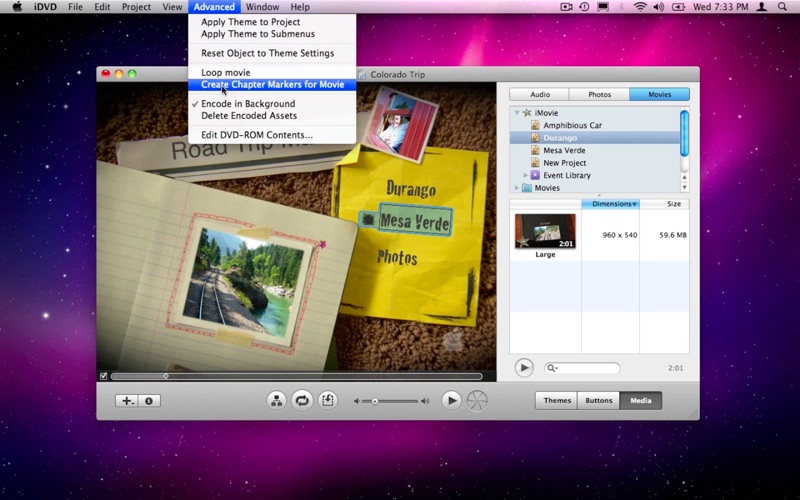This screenshot has width=800, height=500.
Task: Click the volume slider knob
Action: click(x=374, y=402)
